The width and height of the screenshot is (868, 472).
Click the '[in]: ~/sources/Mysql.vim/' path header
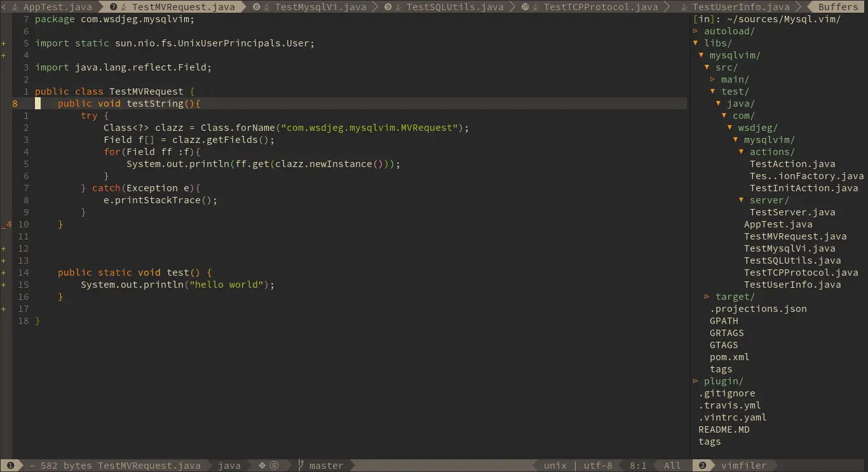pos(767,19)
